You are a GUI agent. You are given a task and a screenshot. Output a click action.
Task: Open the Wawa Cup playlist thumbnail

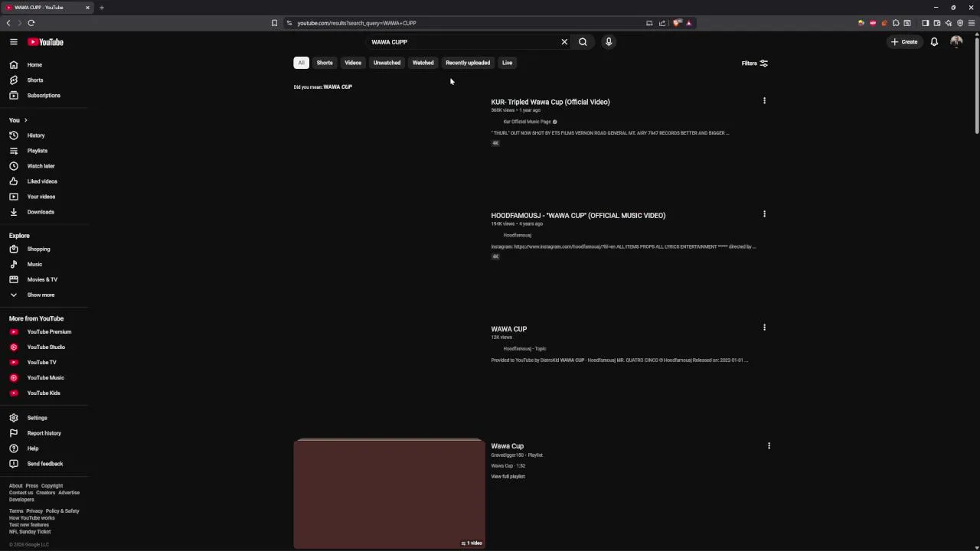[389, 494]
